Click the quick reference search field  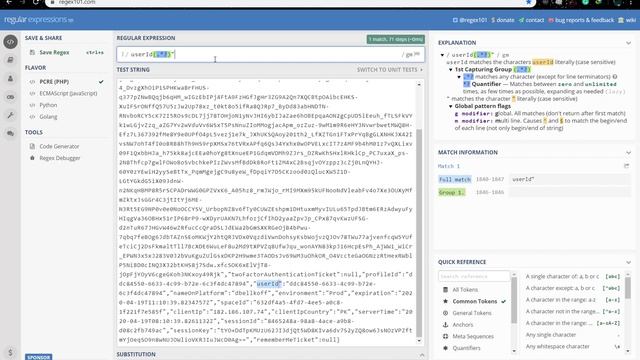coord(474,276)
